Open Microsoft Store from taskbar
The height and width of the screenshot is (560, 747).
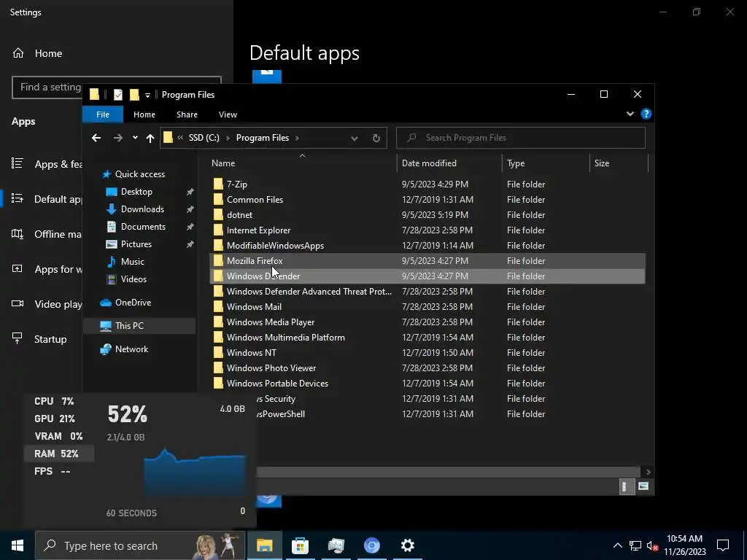(300, 545)
